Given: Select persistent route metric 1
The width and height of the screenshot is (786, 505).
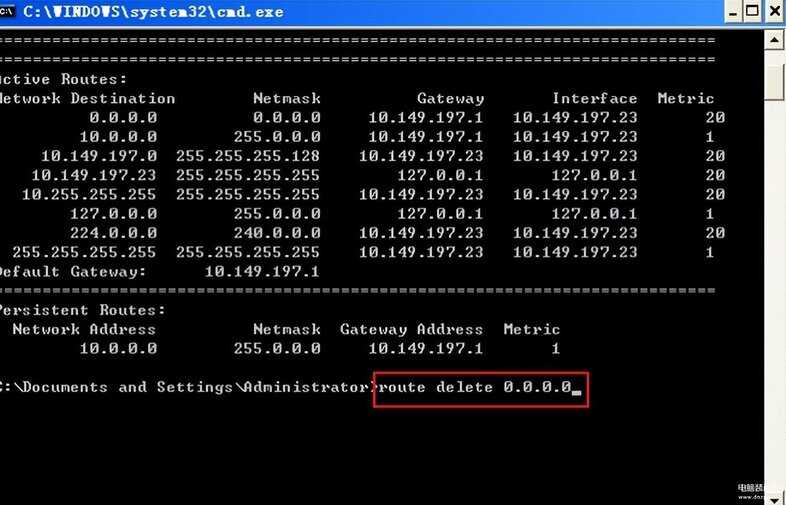Looking at the screenshot, I should click(555, 348).
